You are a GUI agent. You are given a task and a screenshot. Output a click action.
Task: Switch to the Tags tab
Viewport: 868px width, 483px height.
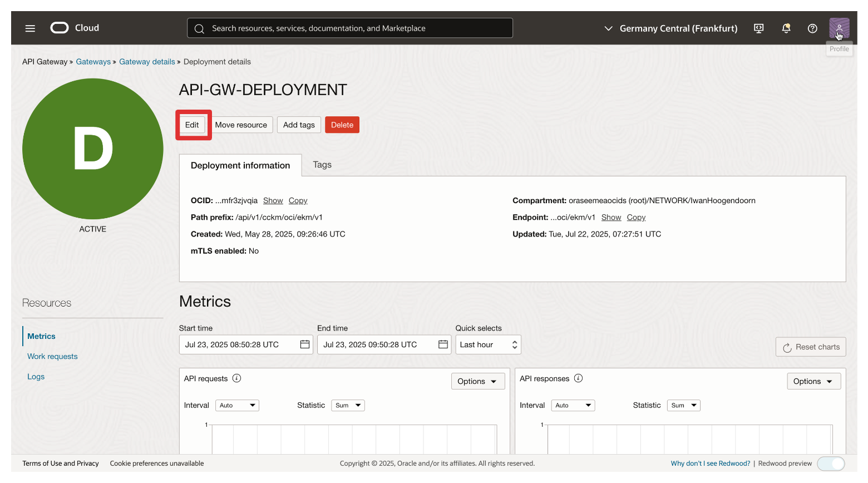[x=322, y=165]
